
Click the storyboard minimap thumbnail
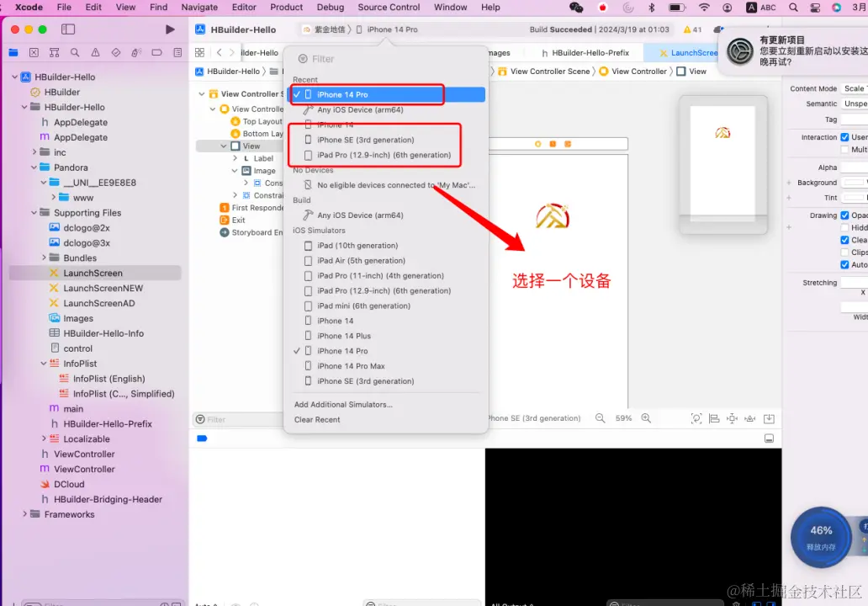(723, 164)
